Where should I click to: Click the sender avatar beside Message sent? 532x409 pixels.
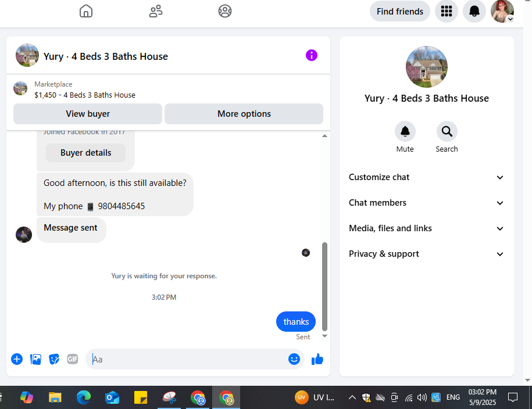(24, 235)
